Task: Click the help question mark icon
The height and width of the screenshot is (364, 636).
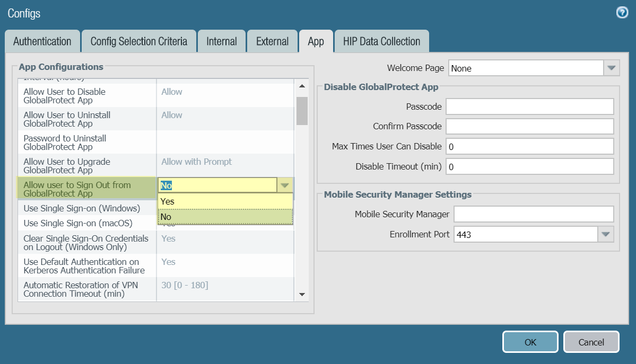Action: 622,13
